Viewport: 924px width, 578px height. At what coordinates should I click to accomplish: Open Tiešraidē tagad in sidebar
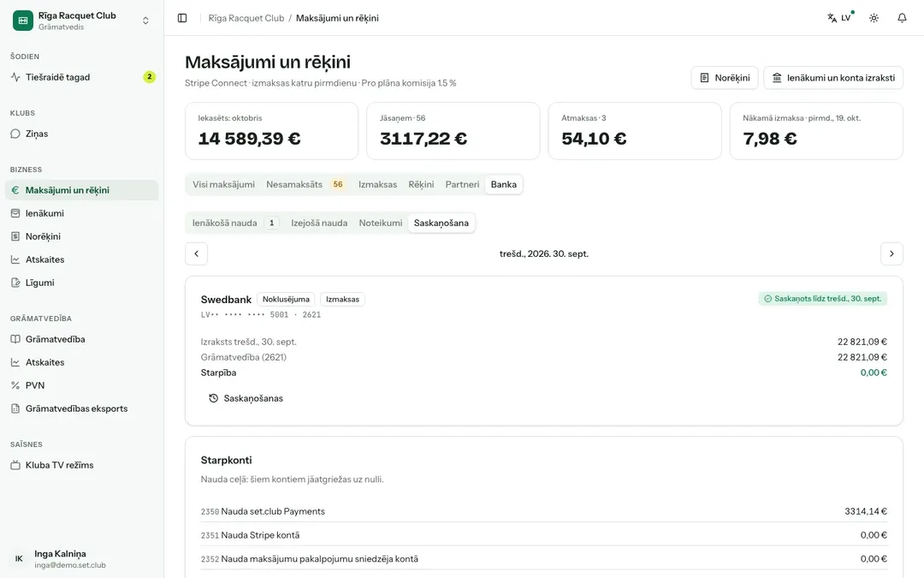(x=82, y=77)
